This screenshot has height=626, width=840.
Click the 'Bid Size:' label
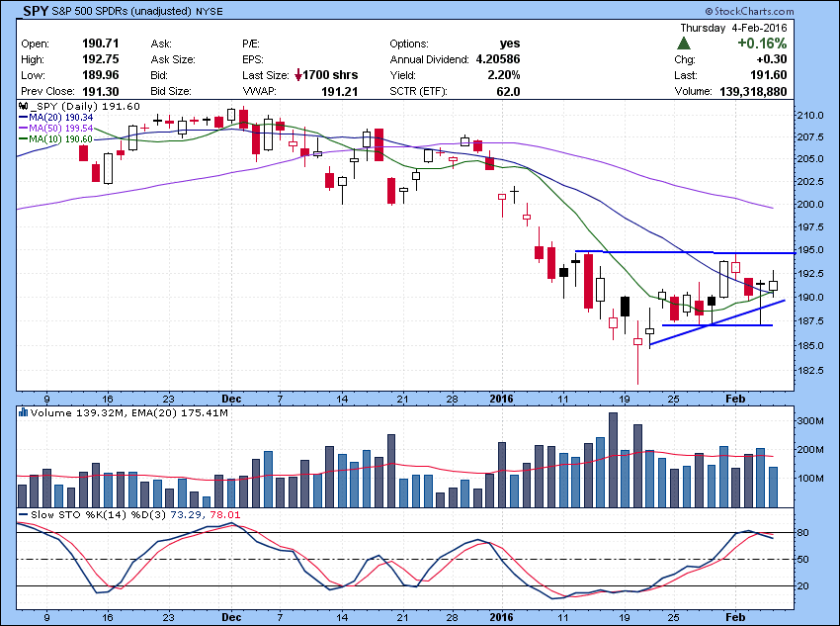click(x=171, y=91)
